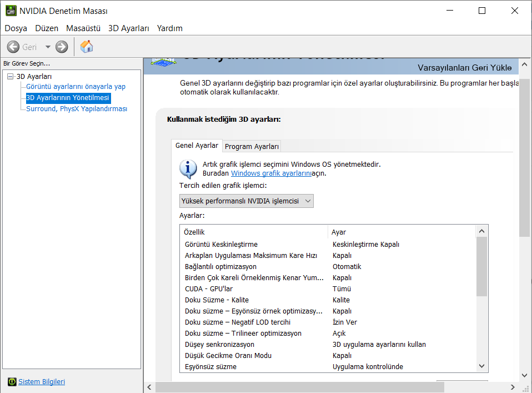
Task: Maximize the NVIDIA Denetim Masası window
Action: pyautogui.click(x=482, y=11)
